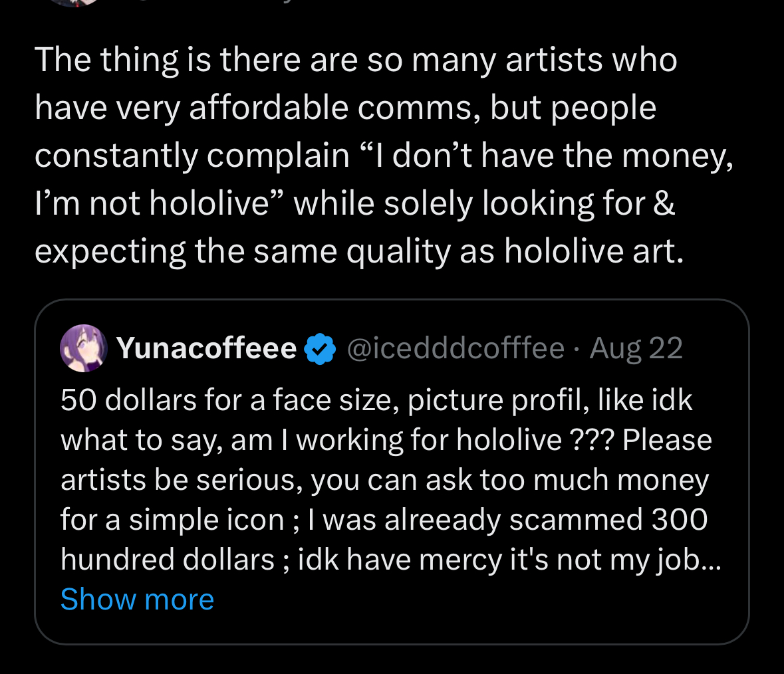Viewport: 784px width, 674px height.
Task: Tap the empty area right of Show more
Action: point(465,600)
